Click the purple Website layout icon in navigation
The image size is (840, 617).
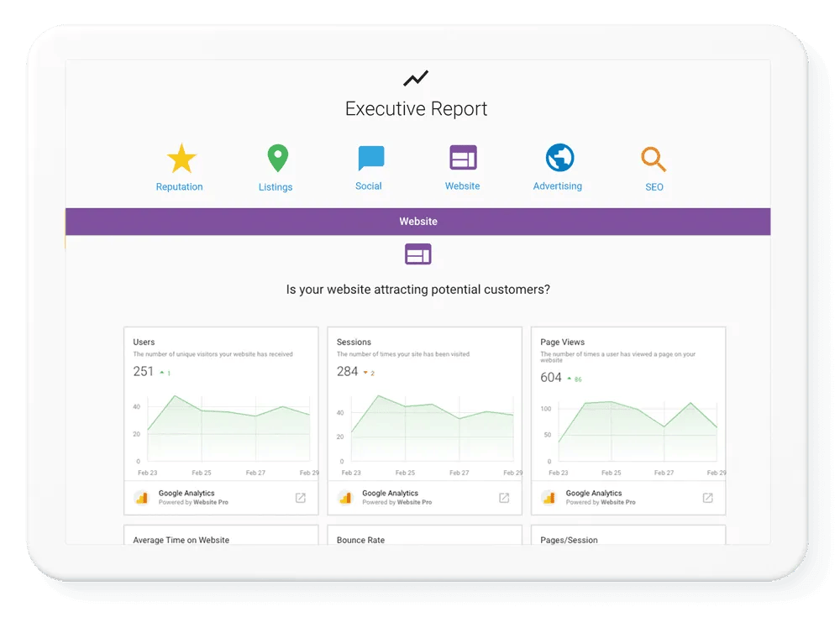[x=463, y=158]
